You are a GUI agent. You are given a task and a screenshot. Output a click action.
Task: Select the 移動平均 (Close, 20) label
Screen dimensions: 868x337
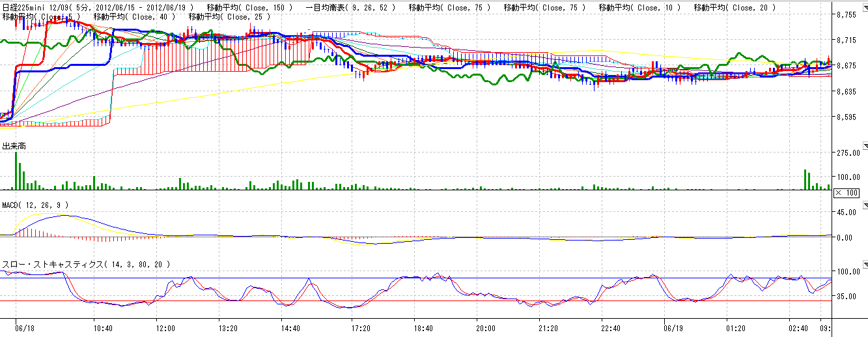click(735, 7)
